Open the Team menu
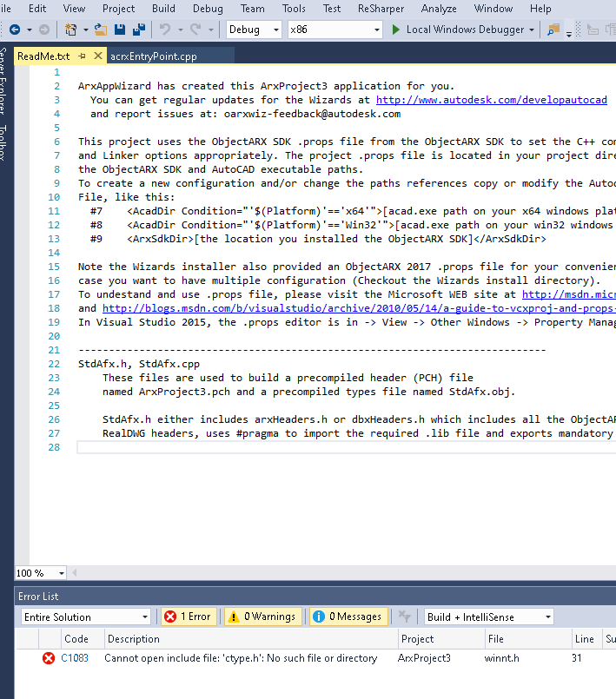616x699 pixels. [x=253, y=9]
